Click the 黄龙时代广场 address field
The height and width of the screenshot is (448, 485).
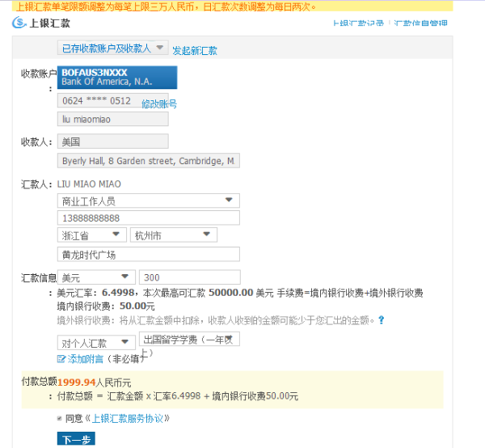(149, 255)
